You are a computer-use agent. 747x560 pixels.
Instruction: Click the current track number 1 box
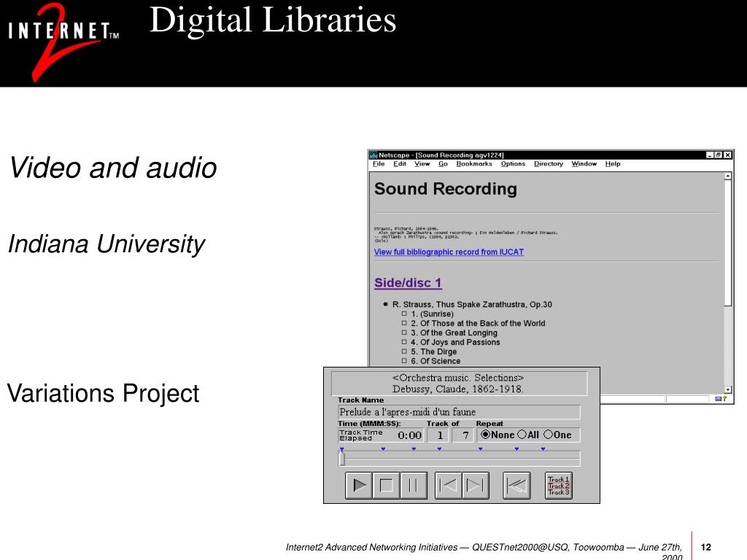440,435
